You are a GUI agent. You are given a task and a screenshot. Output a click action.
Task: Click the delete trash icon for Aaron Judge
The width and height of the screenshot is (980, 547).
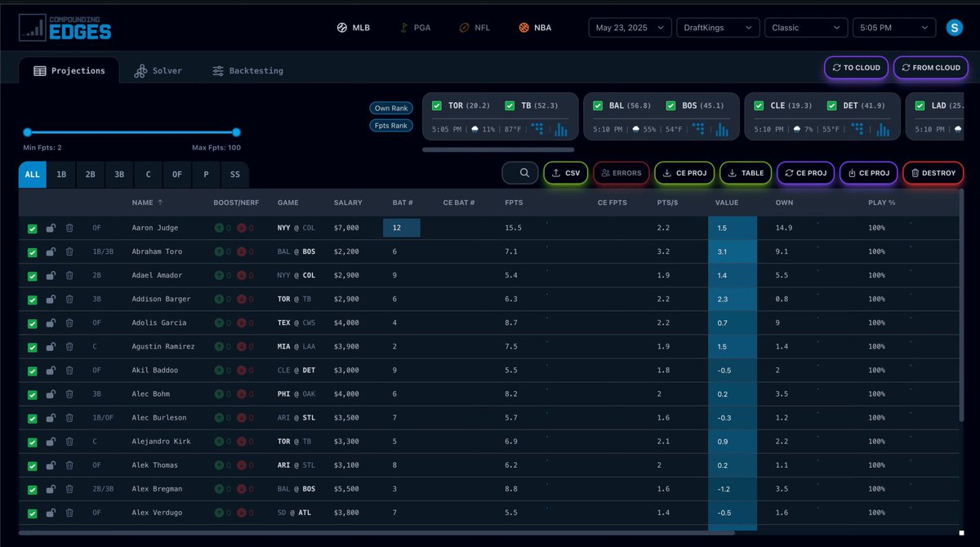click(x=69, y=228)
